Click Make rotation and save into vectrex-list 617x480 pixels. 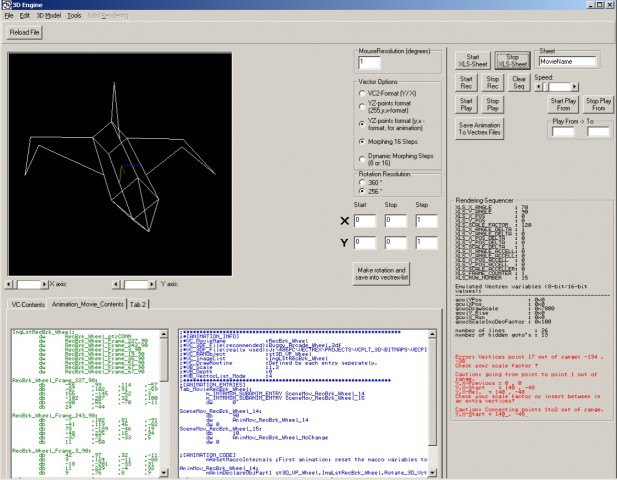point(381,273)
